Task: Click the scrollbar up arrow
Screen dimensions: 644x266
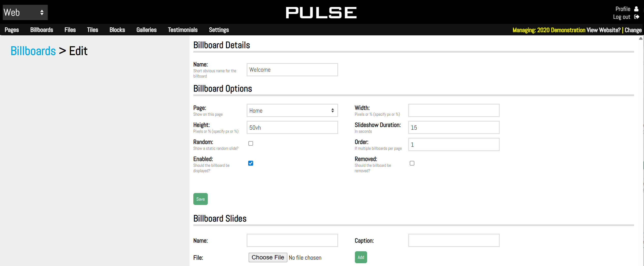Action: [641, 38]
